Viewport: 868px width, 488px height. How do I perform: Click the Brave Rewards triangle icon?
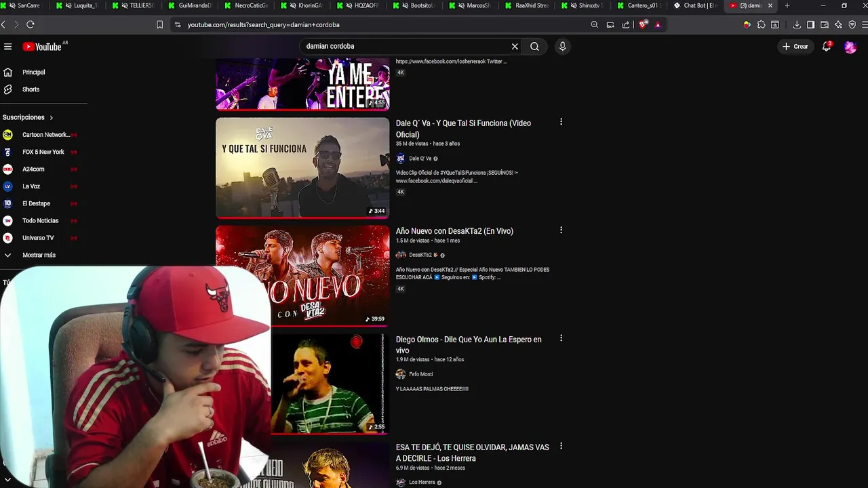[x=658, y=24]
